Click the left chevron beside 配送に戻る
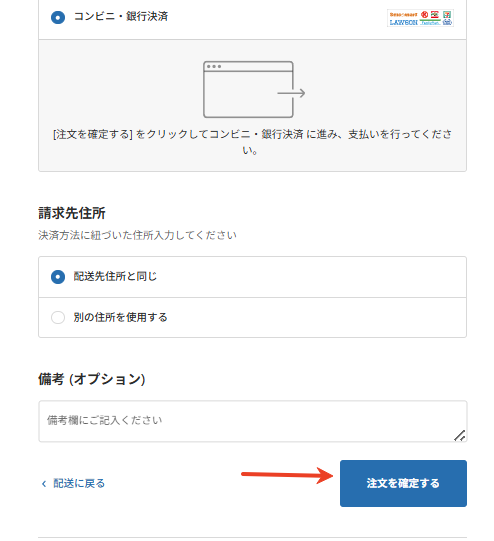 coord(44,484)
